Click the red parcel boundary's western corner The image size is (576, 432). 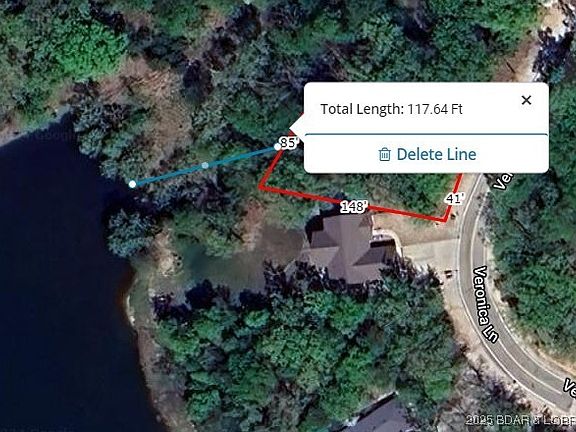click(x=260, y=187)
